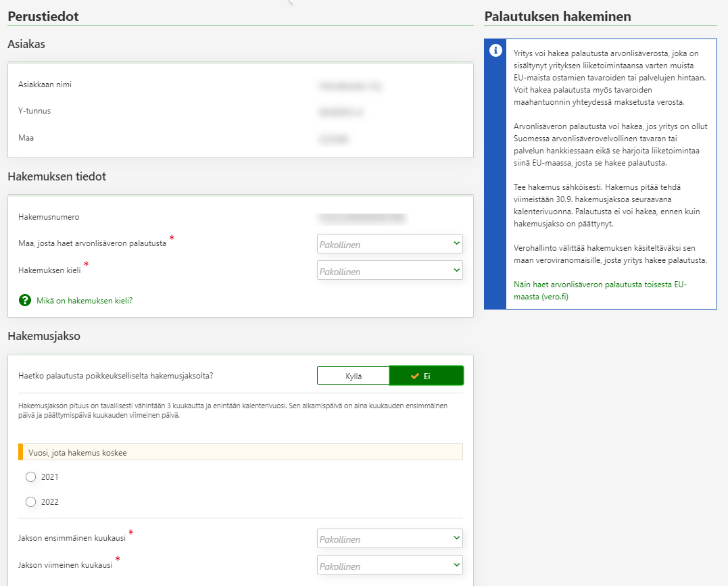Click the Perustiedot heading
The height and width of the screenshot is (586, 728).
click(x=43, y=16)
